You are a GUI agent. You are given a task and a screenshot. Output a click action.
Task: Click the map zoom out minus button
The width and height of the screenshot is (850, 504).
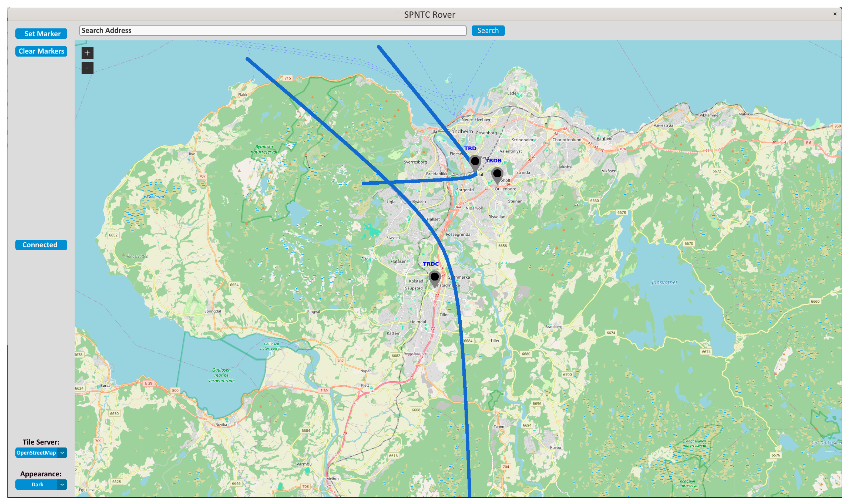87,68
